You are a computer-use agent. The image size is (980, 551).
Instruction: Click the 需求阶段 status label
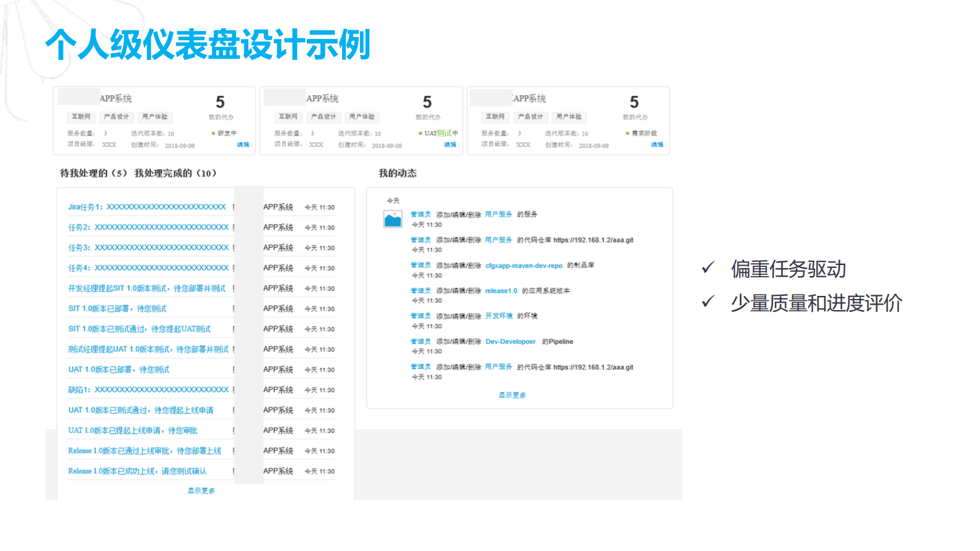point(644,133)
